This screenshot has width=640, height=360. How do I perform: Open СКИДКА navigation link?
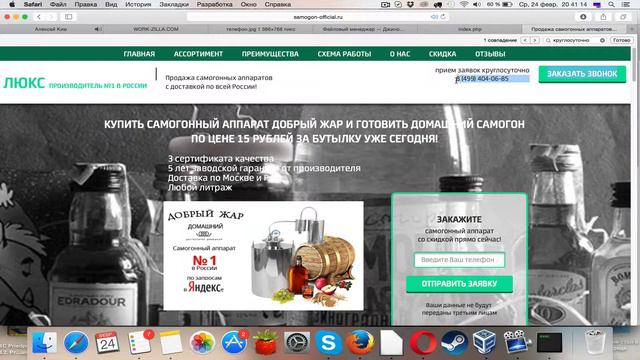click(442, 54)
